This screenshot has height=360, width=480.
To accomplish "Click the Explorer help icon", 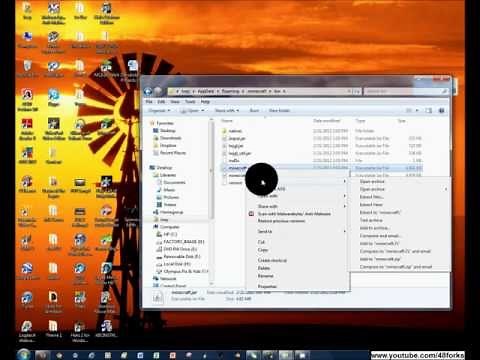I will pyautogui.click(x=442, y=110).
